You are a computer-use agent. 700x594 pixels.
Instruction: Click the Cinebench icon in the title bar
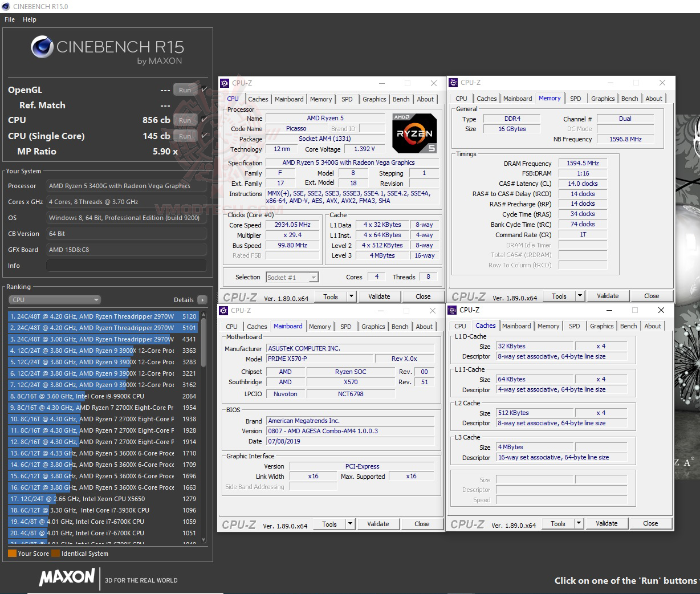pos(6,6)
